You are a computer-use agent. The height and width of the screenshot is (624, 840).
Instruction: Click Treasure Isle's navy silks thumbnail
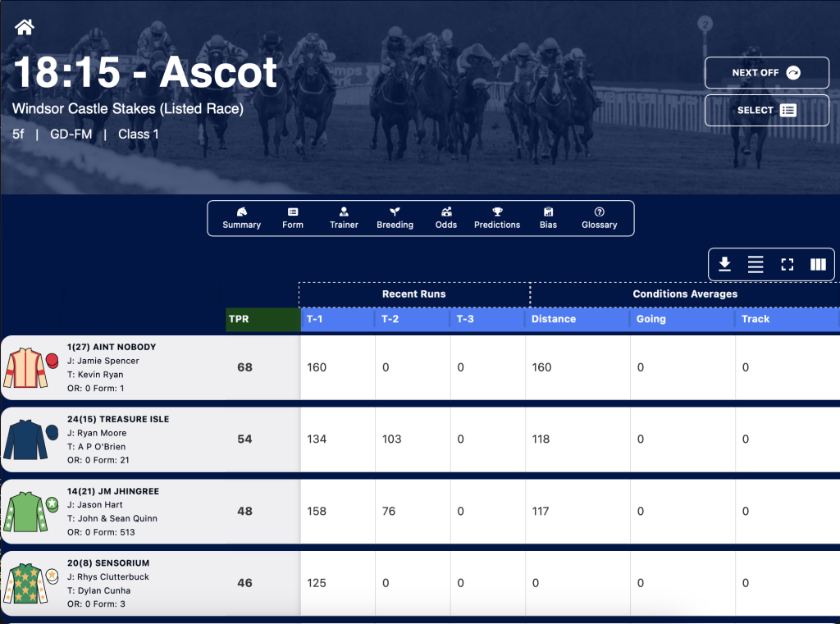30,440
